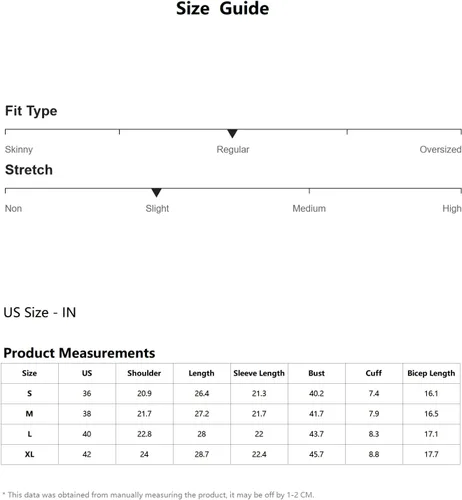This screenshot has height=500, width=462.
Task: Click the Regular fit label
Action: pyautogui.click(x=233, y=149)
